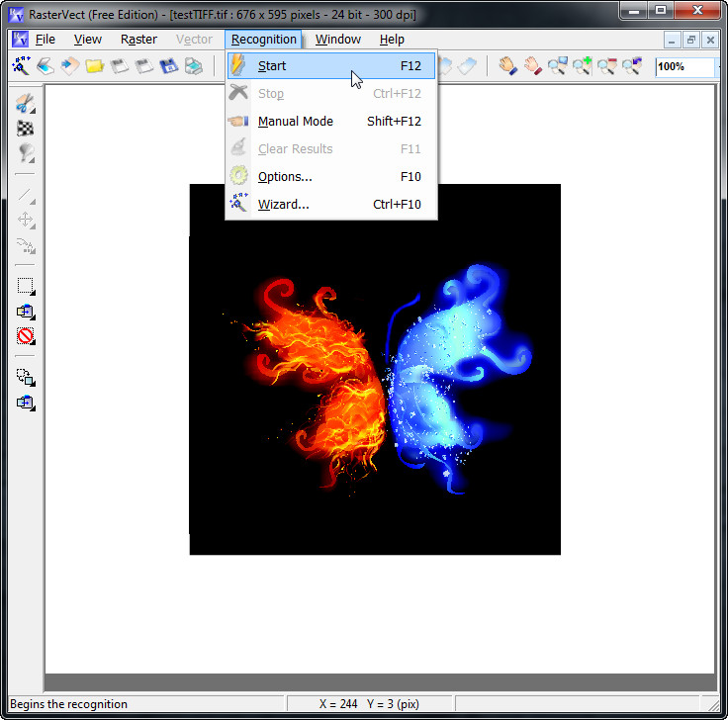Close the testTIFF.tif document window

pyautogui.click(x=710, y=40)
